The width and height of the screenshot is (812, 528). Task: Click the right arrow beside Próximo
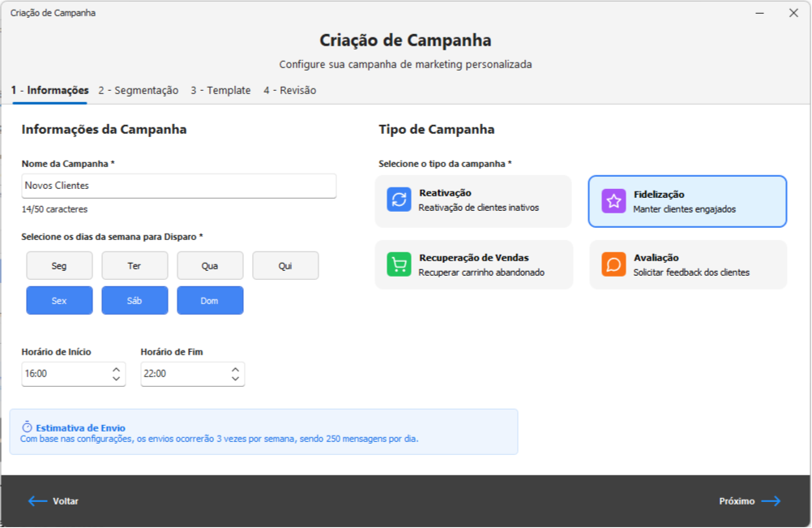tap(771, 501)
